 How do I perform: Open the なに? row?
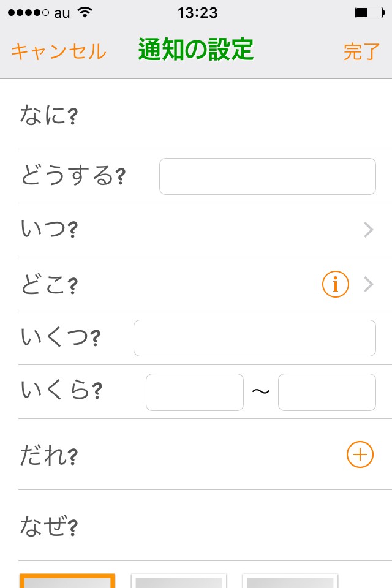click(x=196, y=115)
